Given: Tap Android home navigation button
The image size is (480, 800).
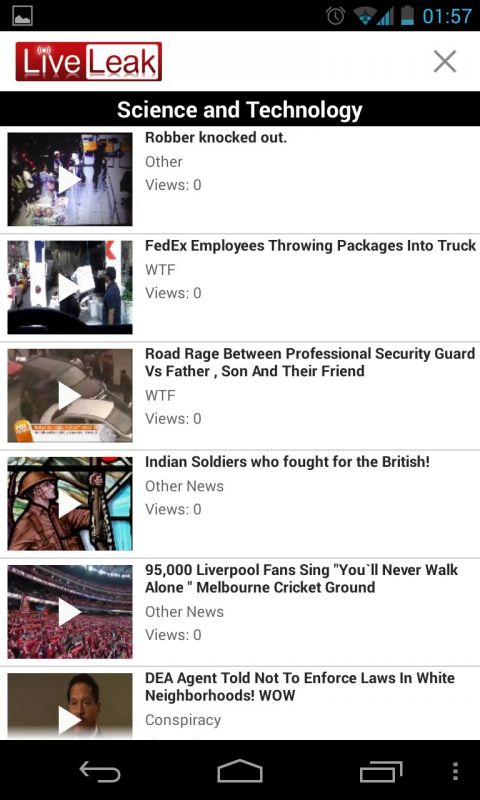Looking at the screenshot, I should [x=240, y=771].
